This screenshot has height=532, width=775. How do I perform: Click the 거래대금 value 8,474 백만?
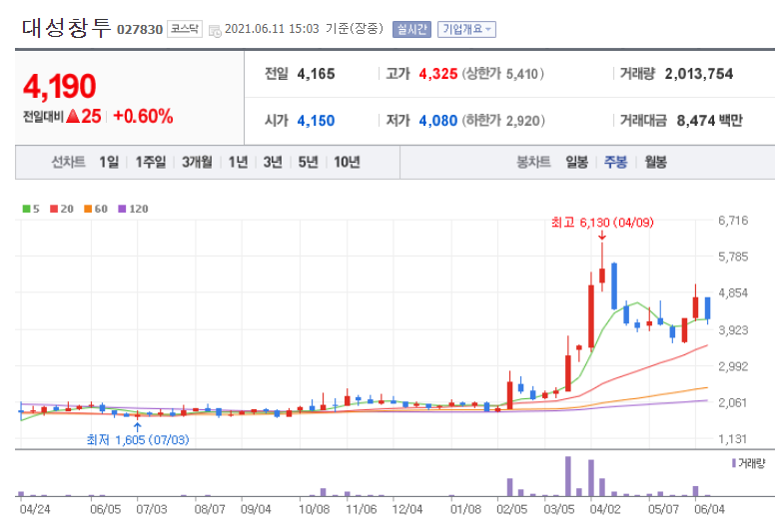click(x=710, y=121)
